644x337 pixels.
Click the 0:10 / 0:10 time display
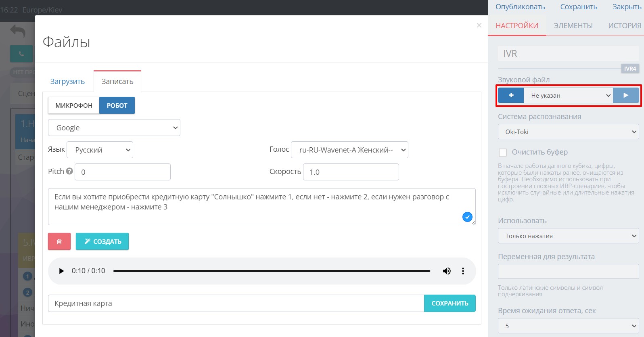pyautogui.click(x=88, y=271)
